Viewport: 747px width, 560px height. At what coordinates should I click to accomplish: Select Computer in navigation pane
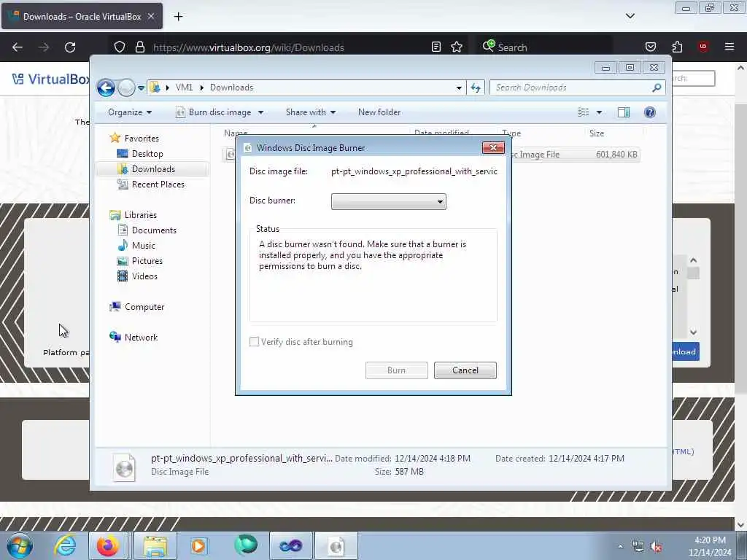pyautogui.click(x=144, y=307)
